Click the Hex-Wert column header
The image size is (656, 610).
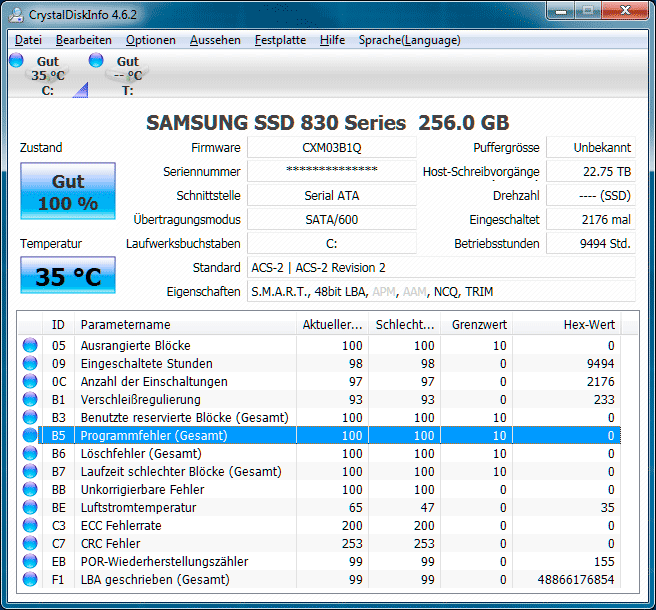pos(567,325)
